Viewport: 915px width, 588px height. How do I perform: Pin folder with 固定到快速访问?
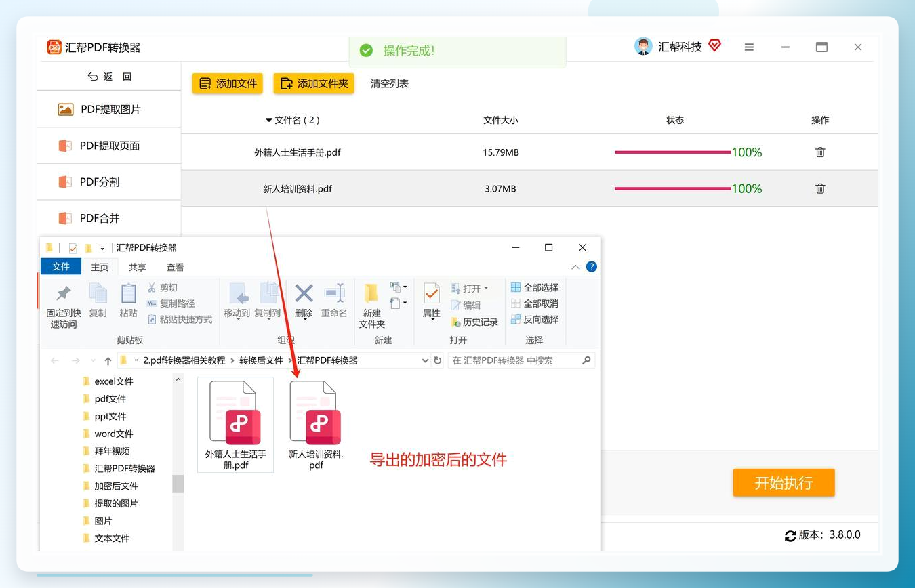pyautogui.click(x=64, y=306)
